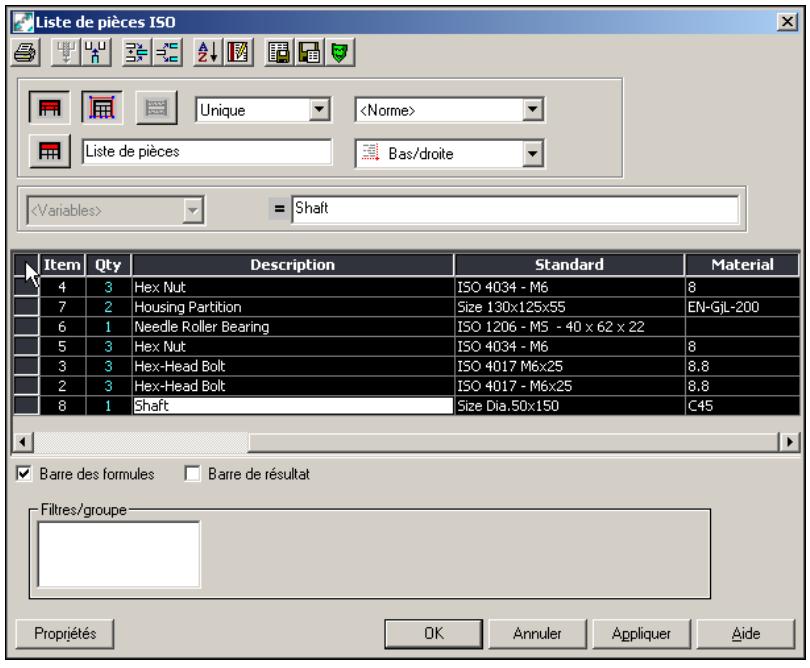This screenshot has width=810, height=668.
Task: Click the C45 material cell
Action: pyautogui.click(x=742, y=406)
